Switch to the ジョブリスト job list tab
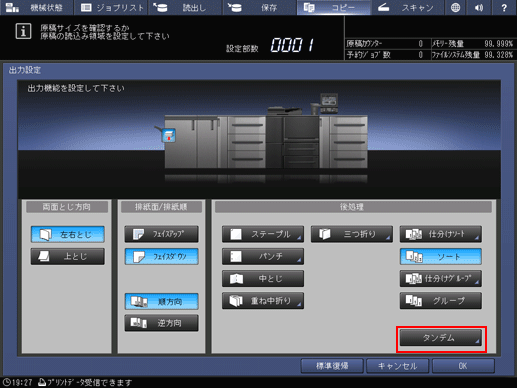 point(111,7)
